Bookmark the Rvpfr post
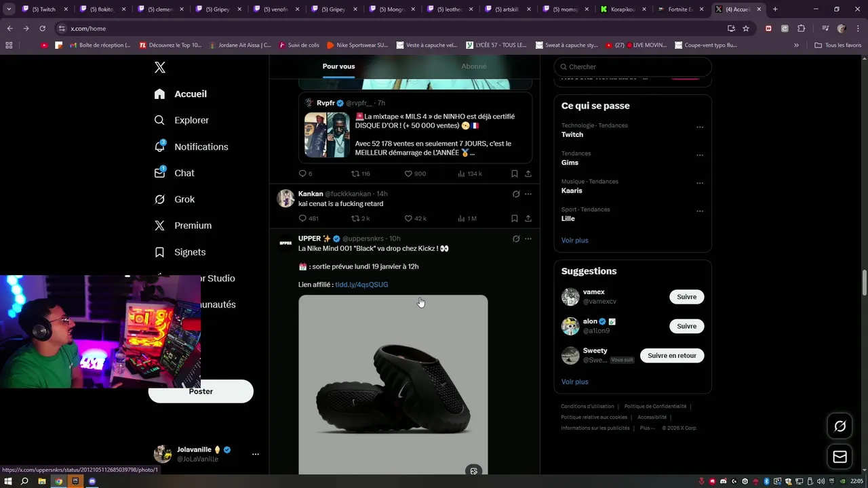 point(514,174)
